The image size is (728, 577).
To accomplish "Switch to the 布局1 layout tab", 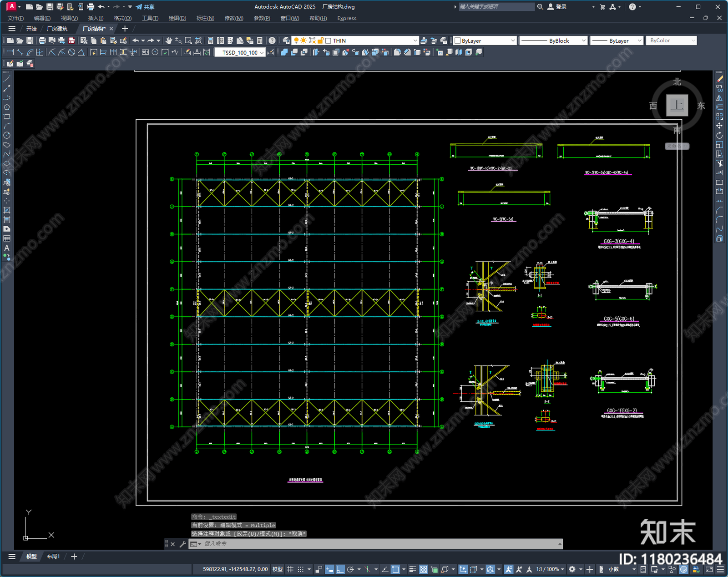I will coord(53,557).
